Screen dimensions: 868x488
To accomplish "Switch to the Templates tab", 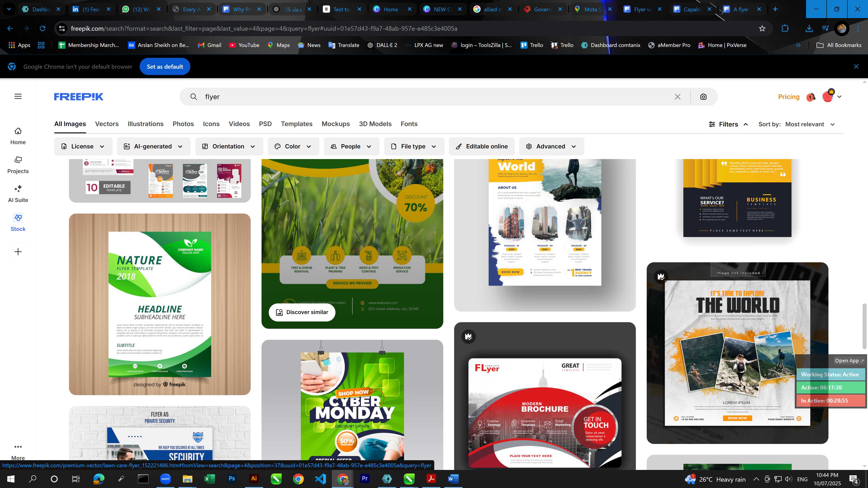I will (297, 124).
